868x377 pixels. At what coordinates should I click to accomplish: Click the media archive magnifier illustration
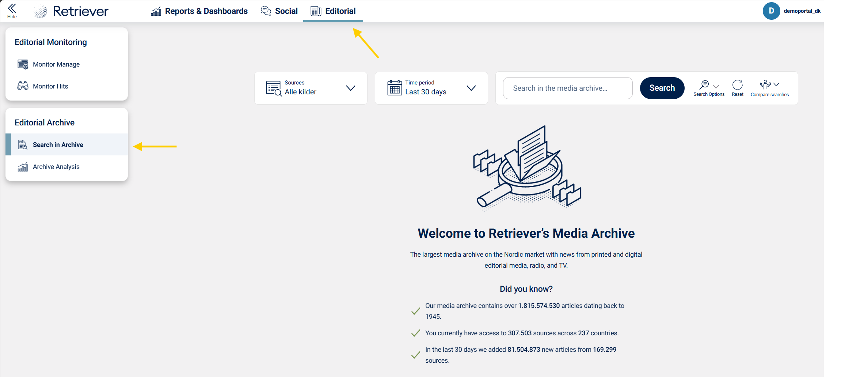point(527,168)
